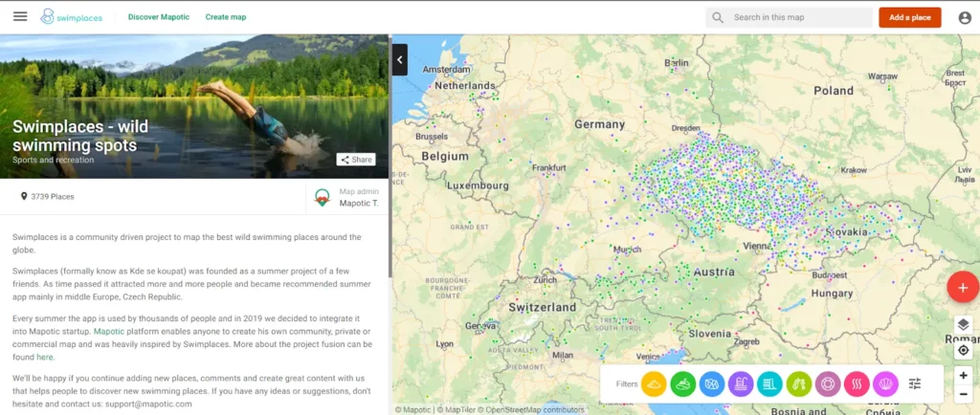Toggle the teal dam filter
This screenshot has width=980, height=415.
(x=769, y=383)
